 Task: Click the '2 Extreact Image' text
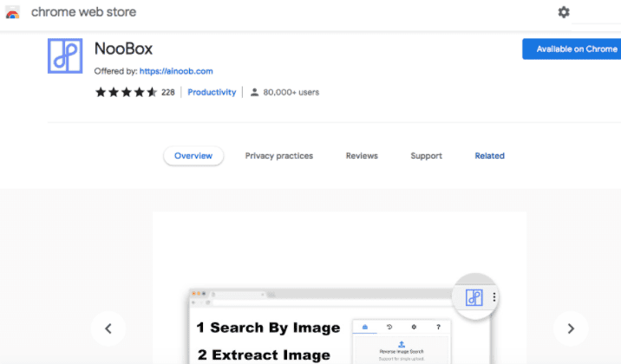point(264,355)
